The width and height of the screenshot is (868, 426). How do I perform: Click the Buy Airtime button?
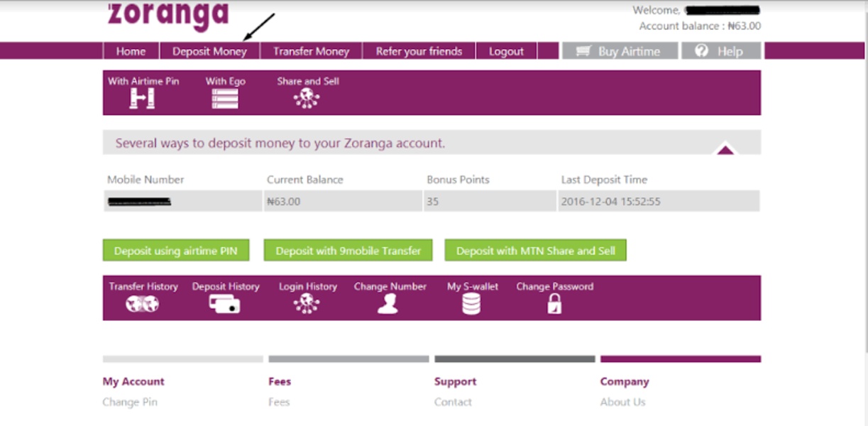[620, 51]
